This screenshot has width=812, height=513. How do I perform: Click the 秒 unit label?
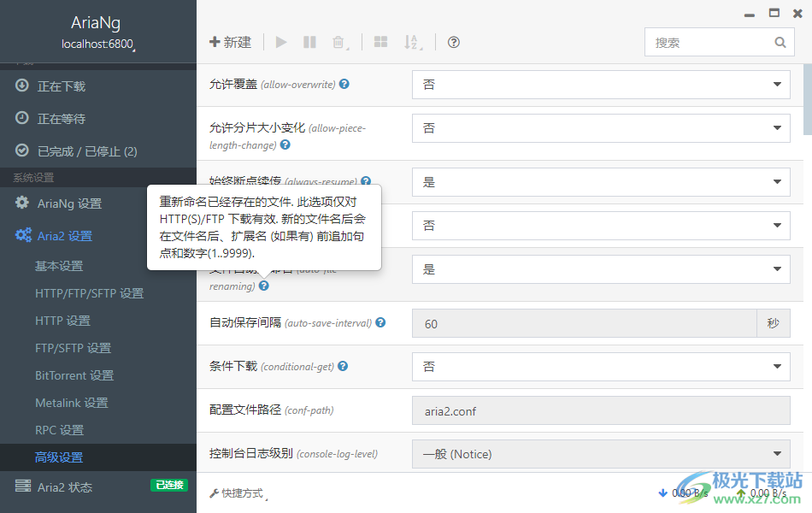pos(774,323)
